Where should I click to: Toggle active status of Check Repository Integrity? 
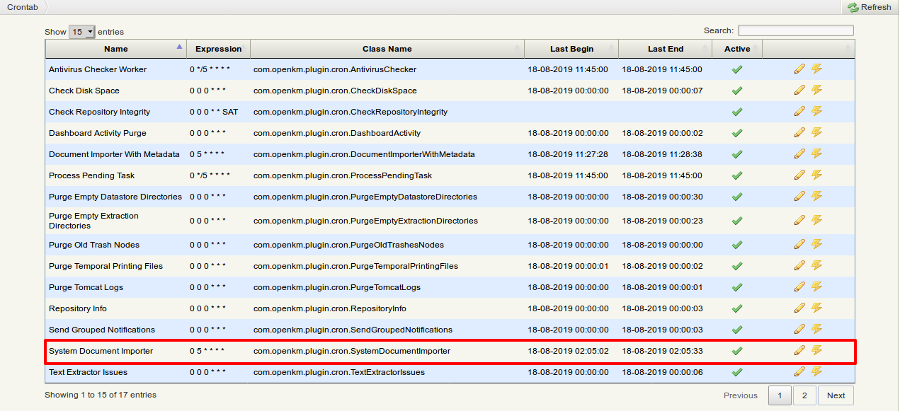[737, 111]
